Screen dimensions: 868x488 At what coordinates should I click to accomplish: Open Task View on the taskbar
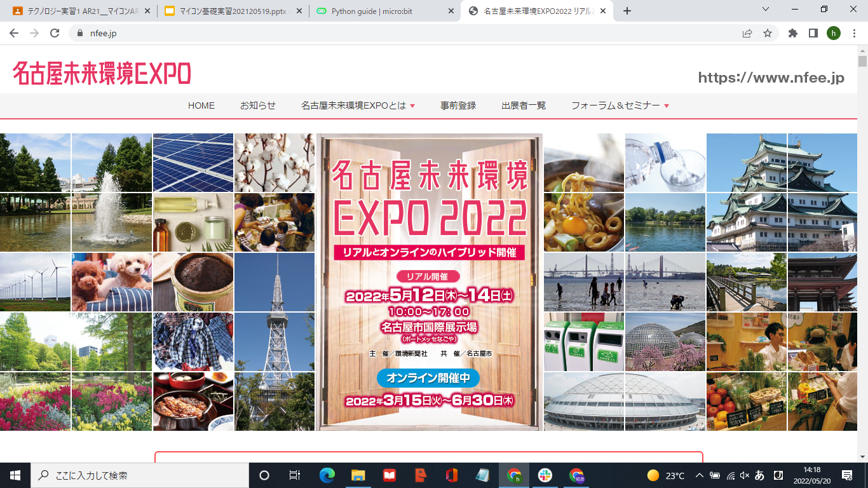(x=295, y=475)
